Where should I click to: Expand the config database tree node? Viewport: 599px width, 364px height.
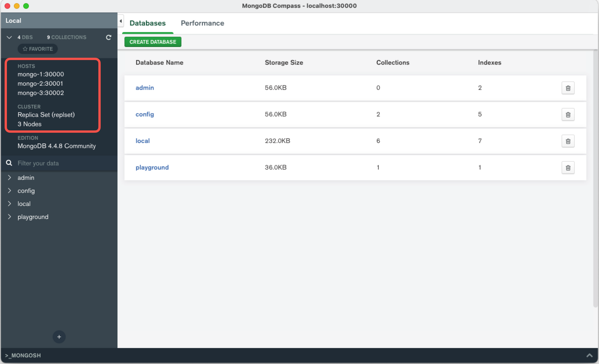(9, 191)
